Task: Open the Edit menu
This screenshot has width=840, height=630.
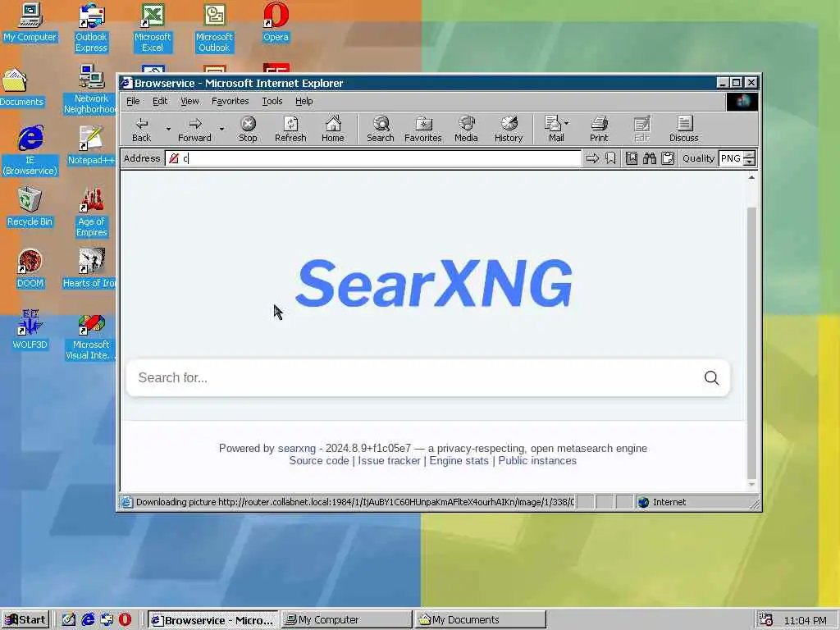Action: click(x=160, y=101)
